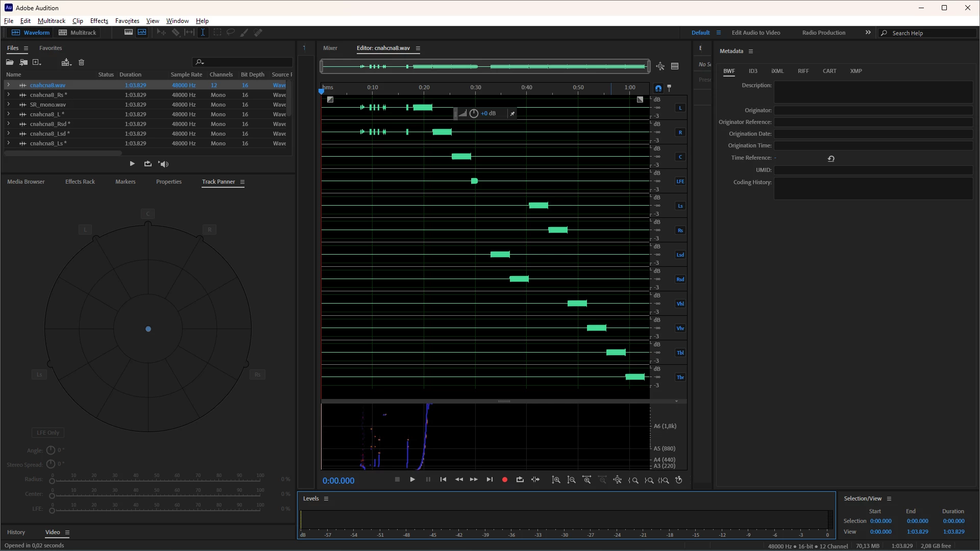The height and width of the screenshot is (551, 980).
Task: Click the Loop Playback icon in transport
Action: [x=520, y=480]
